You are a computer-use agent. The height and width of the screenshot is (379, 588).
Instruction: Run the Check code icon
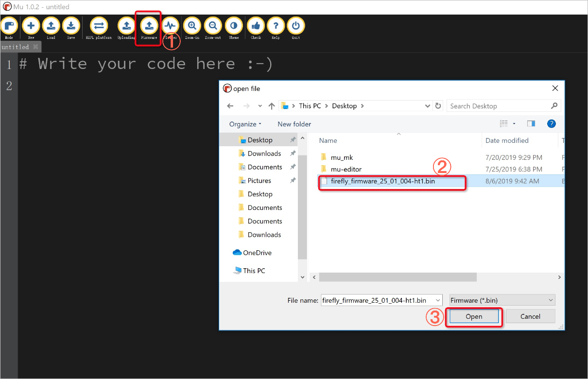point(256,26)
